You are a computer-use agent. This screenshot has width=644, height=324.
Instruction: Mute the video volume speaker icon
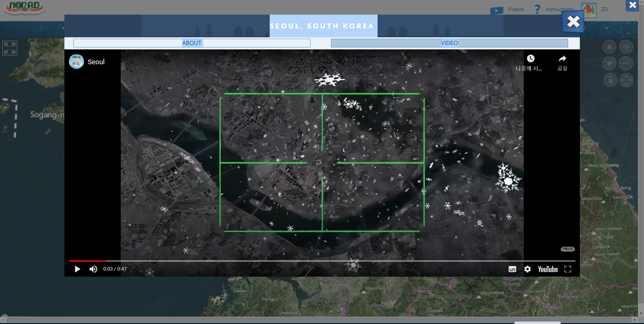[93, 269]
